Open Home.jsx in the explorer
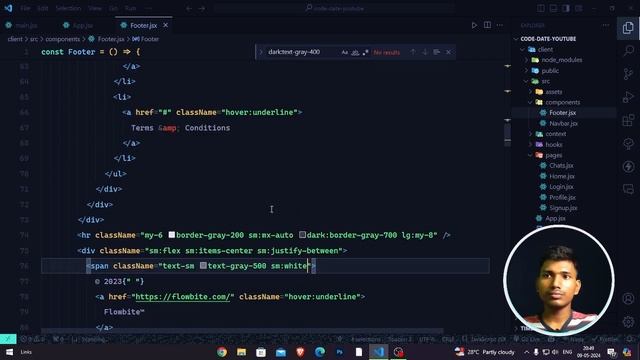This screenshot has width=640, height=360. tap(562, 176)
